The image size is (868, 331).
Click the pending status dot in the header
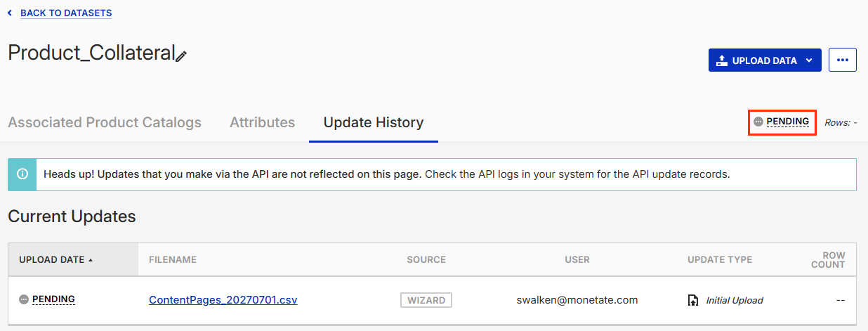758,122
